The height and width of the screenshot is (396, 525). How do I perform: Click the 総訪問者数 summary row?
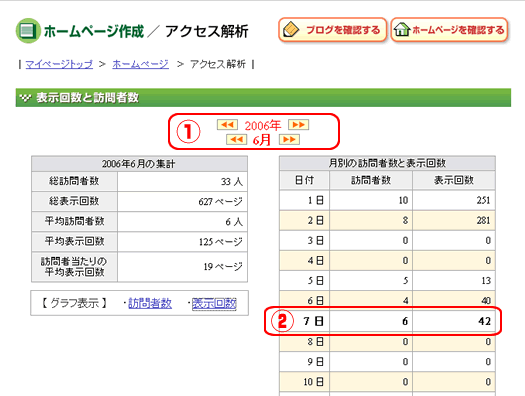[140, 181]
